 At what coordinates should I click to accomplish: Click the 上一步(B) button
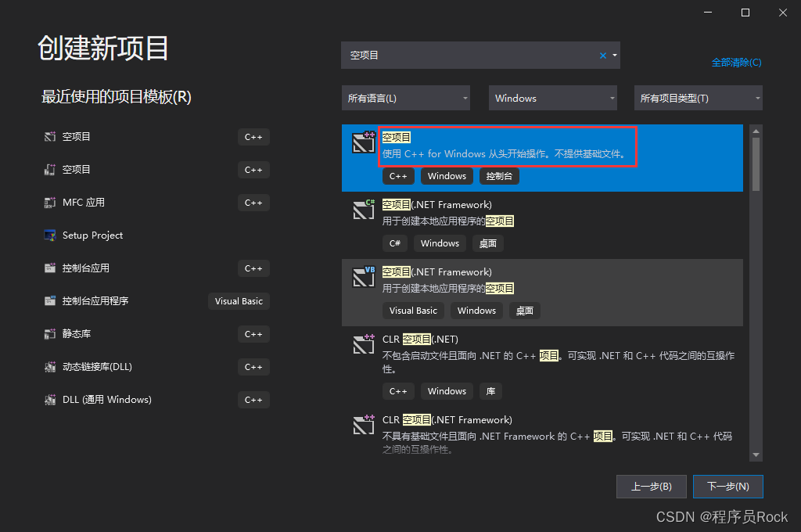point(652,487)
